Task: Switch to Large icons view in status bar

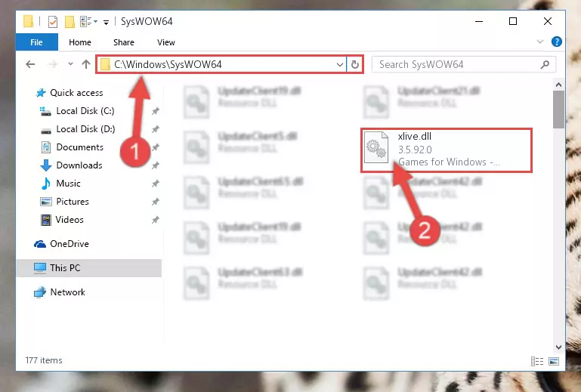Action: click(x=554, y=361)
